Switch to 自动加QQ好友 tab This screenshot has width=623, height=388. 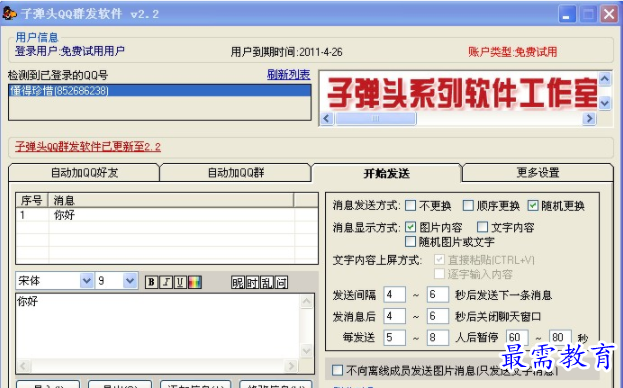click(84, 173)
